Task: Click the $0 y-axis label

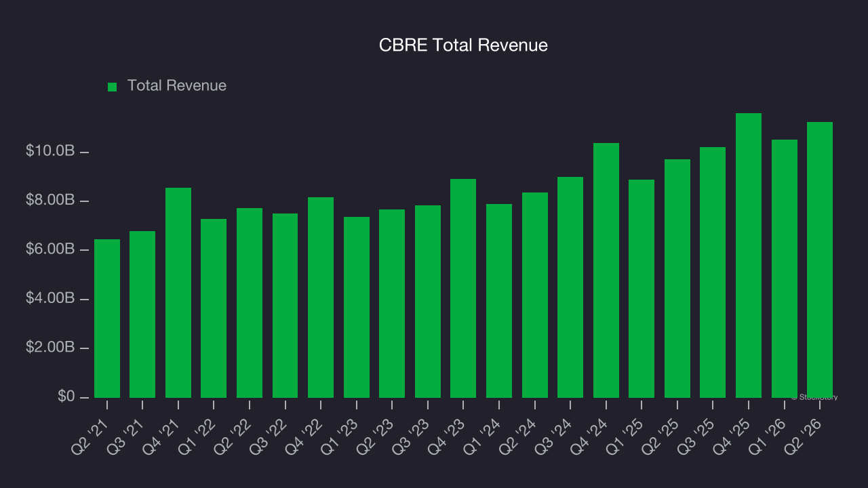Action: coord(65,396)
